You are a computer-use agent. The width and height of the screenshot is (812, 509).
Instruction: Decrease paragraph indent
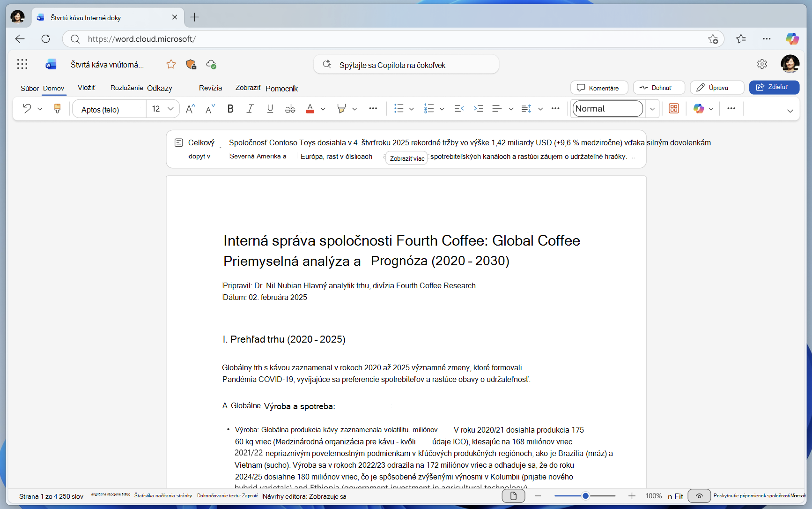click(459, 109)
